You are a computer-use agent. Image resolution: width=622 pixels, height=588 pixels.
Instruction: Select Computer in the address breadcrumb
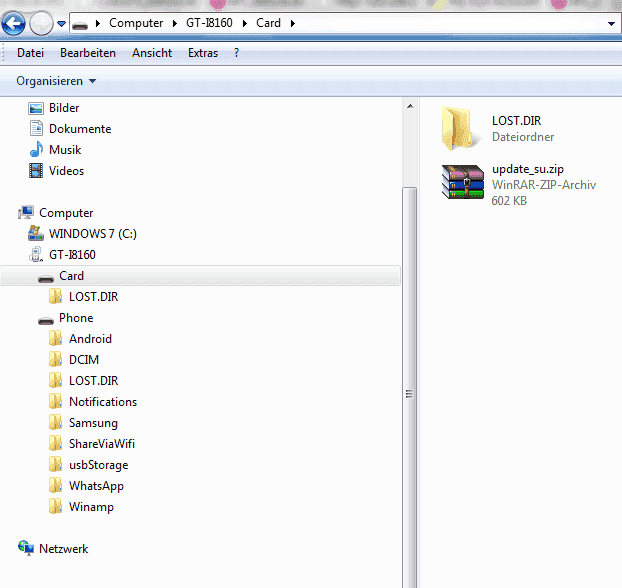136,23
